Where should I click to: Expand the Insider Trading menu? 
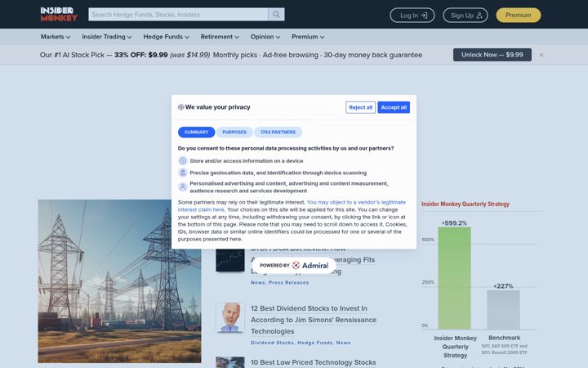[107, 37]
